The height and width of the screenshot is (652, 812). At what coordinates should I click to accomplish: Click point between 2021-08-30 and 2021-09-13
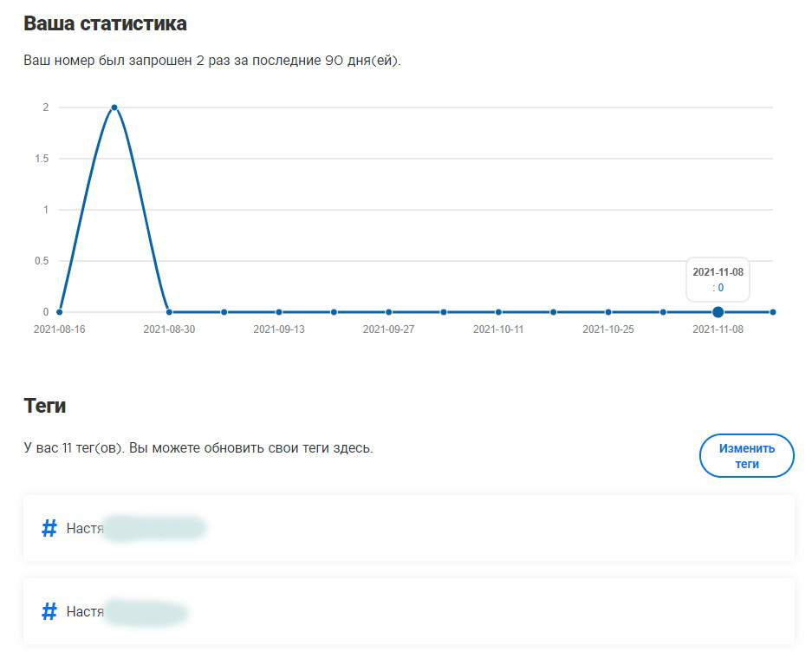click(224, 312)
